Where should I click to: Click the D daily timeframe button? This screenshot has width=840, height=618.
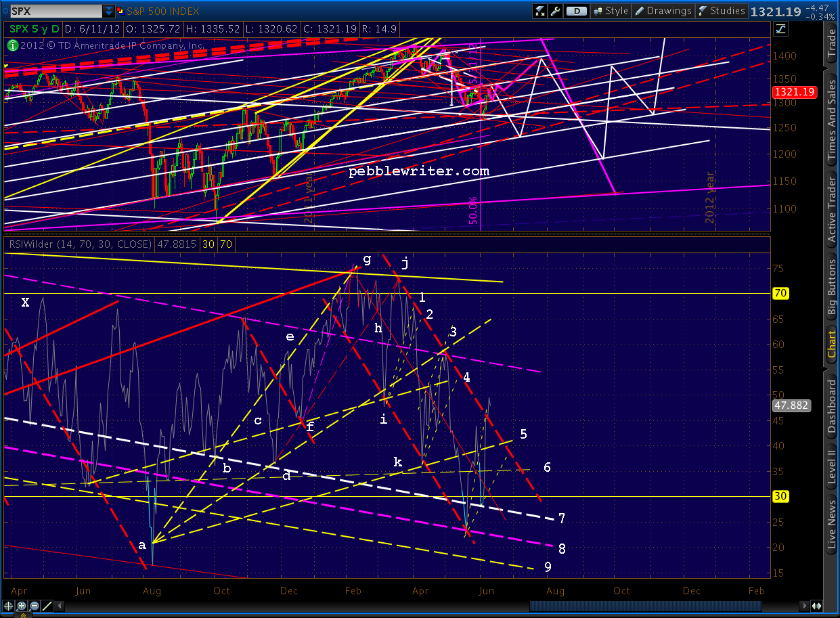point(576,11)
